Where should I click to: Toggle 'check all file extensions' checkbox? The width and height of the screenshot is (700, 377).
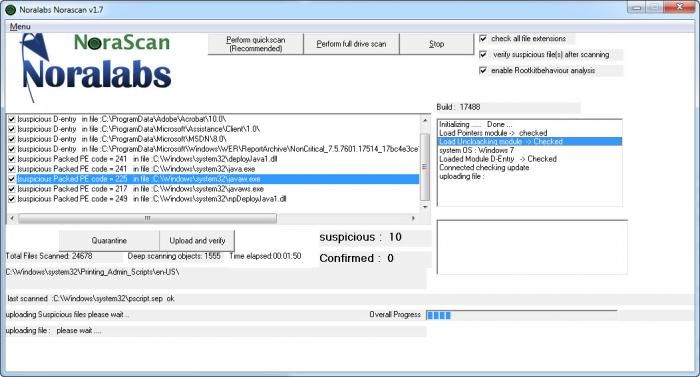coord(483,39)
